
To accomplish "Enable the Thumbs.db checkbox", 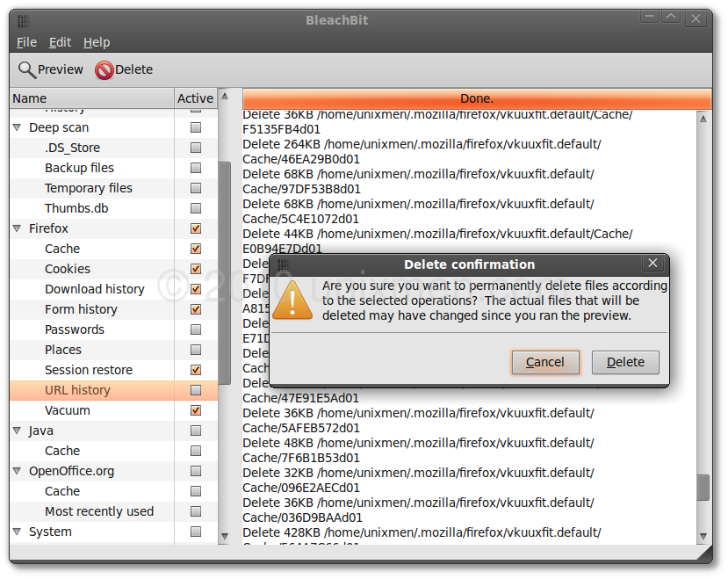I will click(196, 208).
